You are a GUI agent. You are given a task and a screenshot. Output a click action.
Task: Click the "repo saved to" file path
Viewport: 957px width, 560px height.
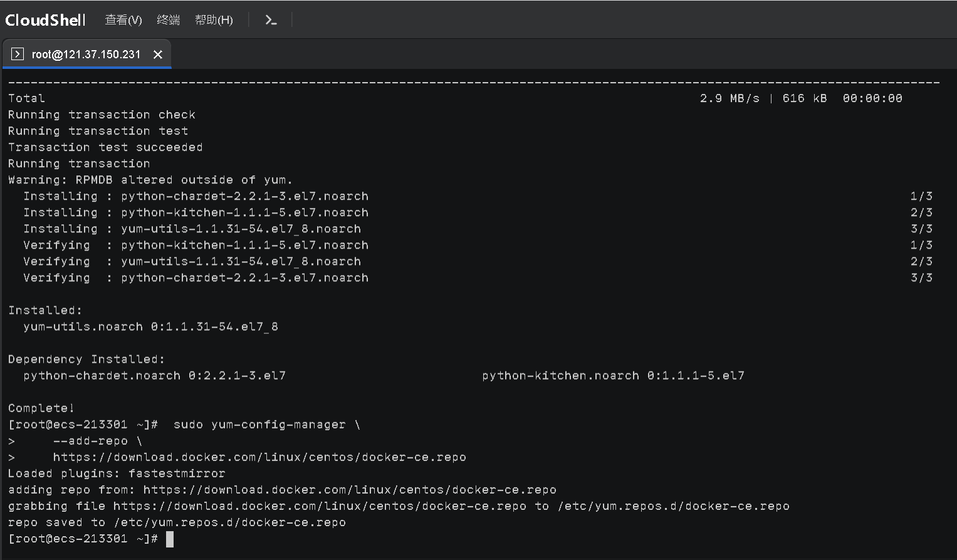[229, 522]
